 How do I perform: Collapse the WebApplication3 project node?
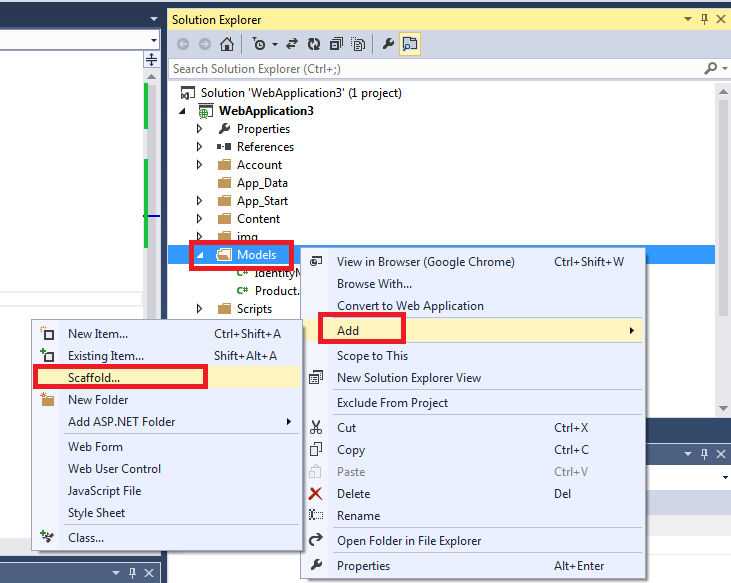click(183, 111)
